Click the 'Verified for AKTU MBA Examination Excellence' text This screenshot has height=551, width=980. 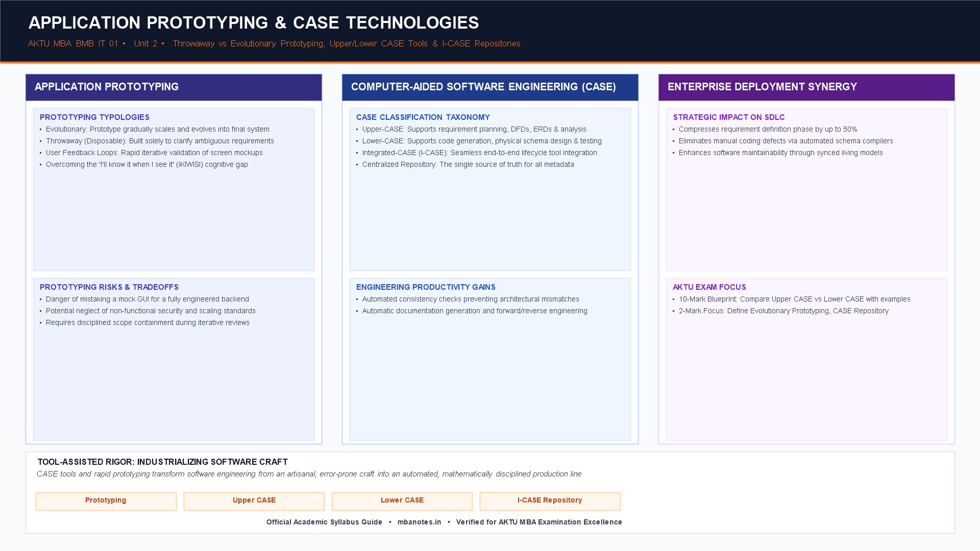[539, 522]
